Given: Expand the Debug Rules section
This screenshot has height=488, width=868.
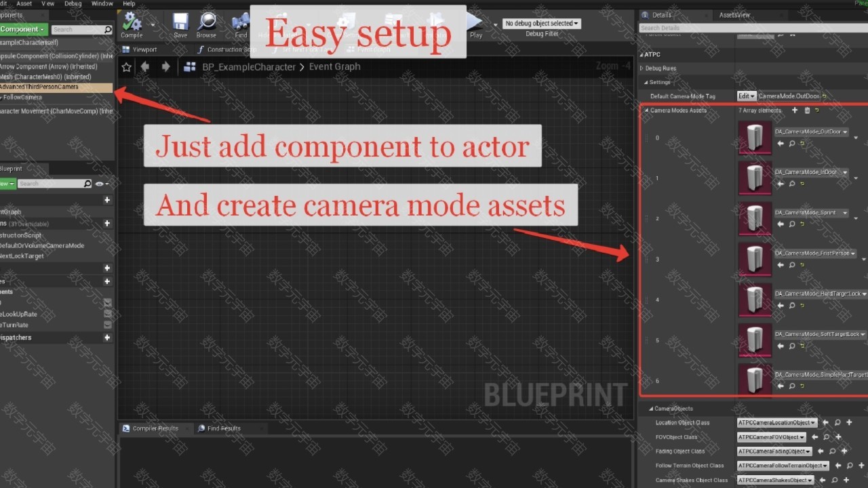Looking at the screenshot, I should 642,68.
